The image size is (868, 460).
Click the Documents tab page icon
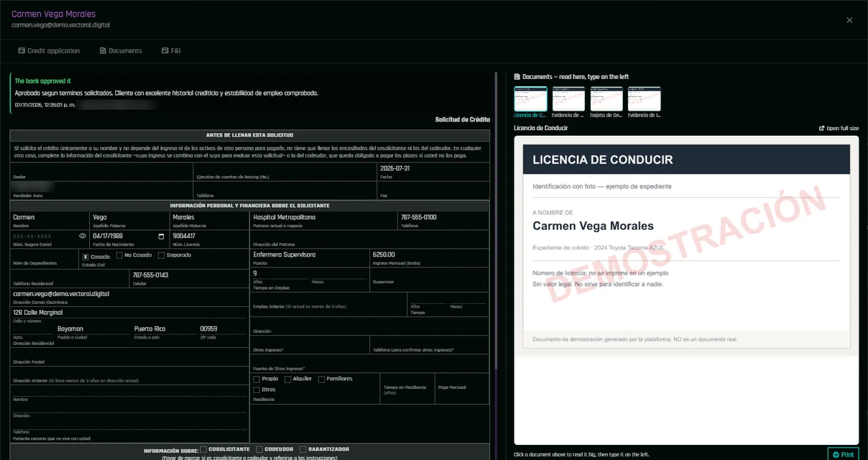pos(103,51)
